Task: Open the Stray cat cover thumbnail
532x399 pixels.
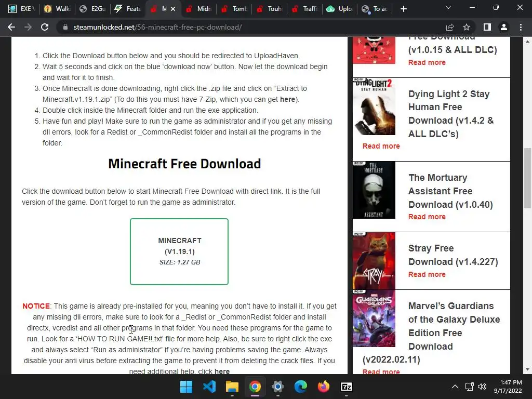Action: point(374,261)
